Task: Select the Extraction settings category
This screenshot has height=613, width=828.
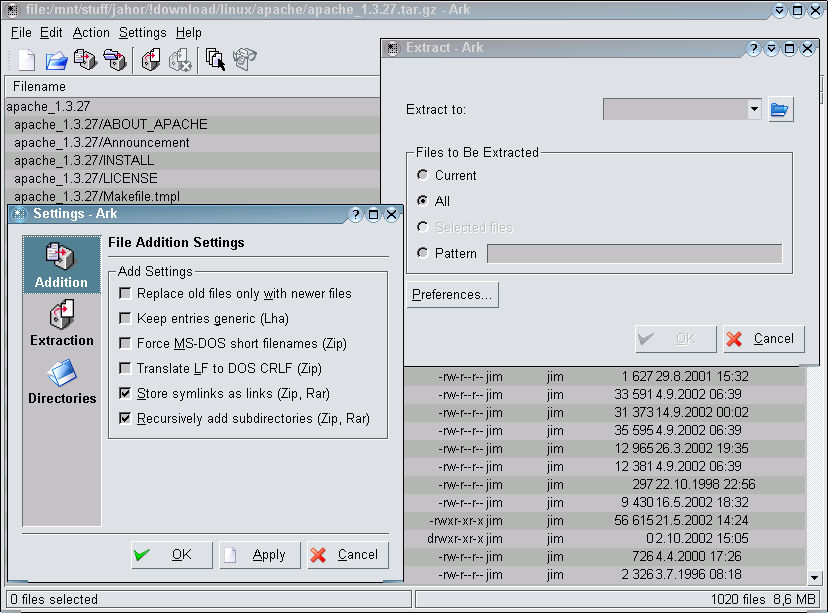Action: coord(62,323)
